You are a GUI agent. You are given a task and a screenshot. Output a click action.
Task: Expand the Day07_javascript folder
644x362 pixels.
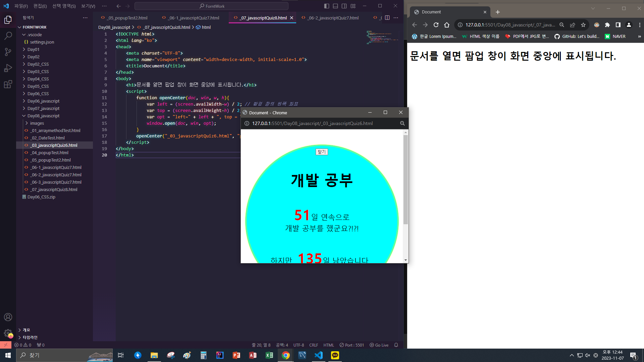[43, 108]
